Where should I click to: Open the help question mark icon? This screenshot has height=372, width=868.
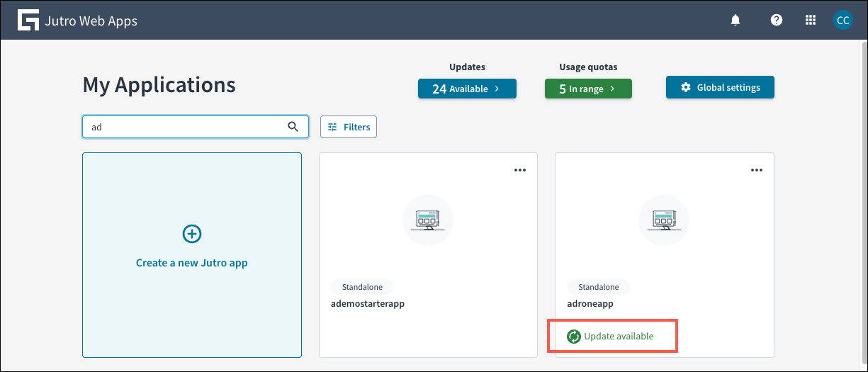click(777, 21)
